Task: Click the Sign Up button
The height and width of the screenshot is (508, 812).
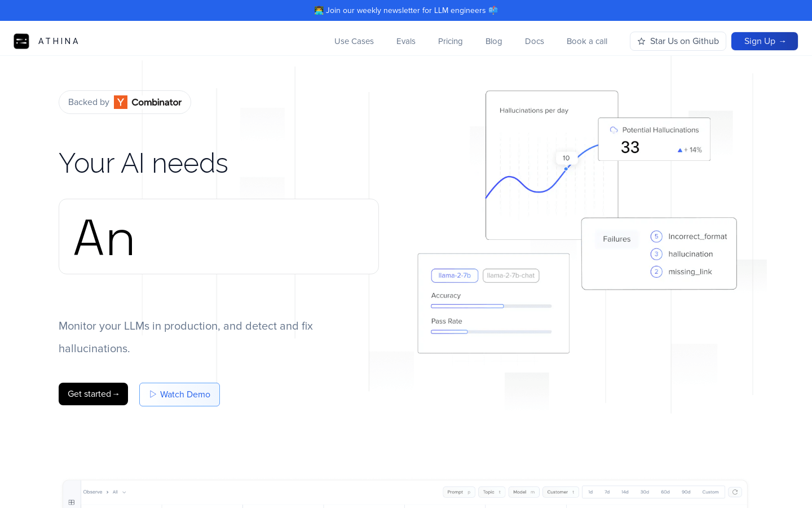Action: tap(765, 41)
